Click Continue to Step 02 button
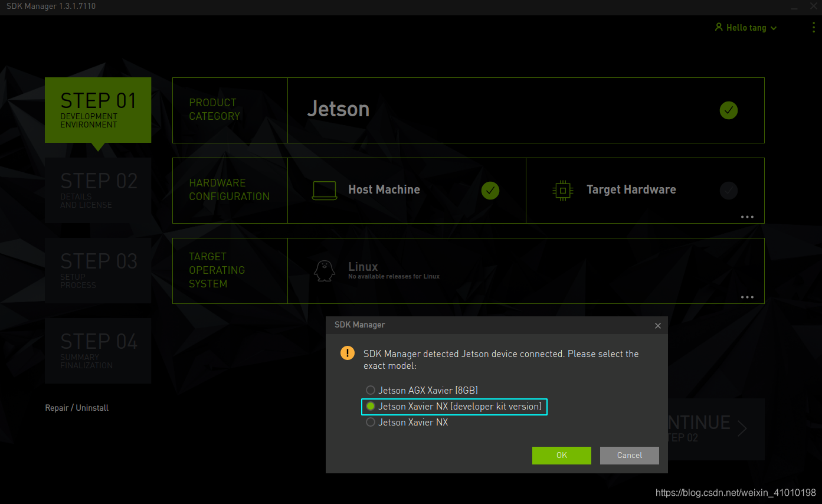The width and height of the screenshot is (822, 504). click(x=716, y=429)
